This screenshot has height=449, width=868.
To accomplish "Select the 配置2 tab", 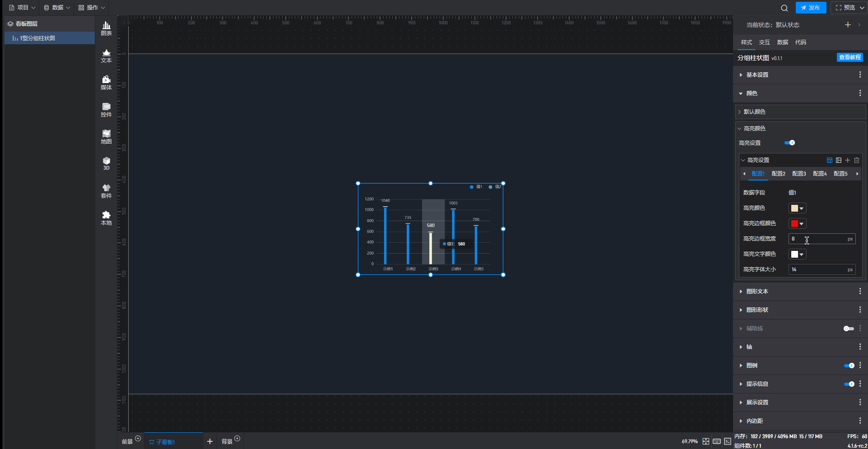I will click(778, 174).
